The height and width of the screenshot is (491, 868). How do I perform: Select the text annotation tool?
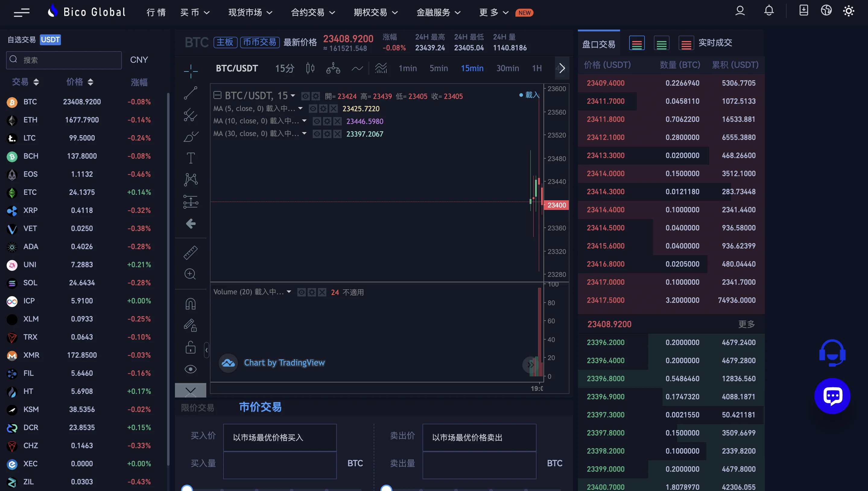tap(191, 158)
